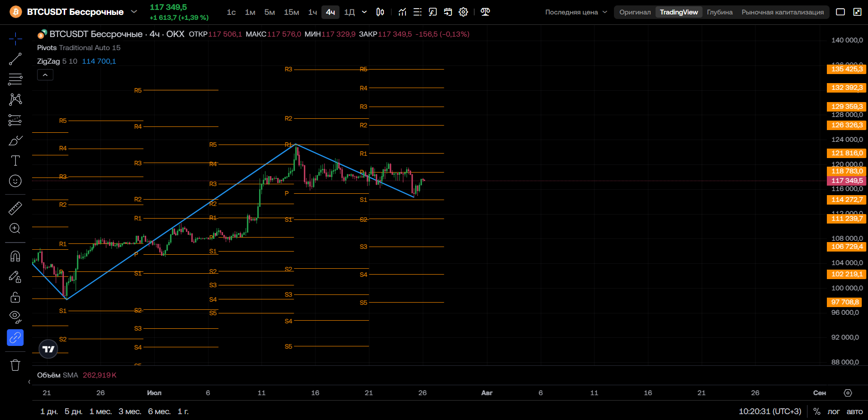This screenshot has height=420, width=868.
Task: Click the Bitcoin coin icon
Action: coord(16,12)
